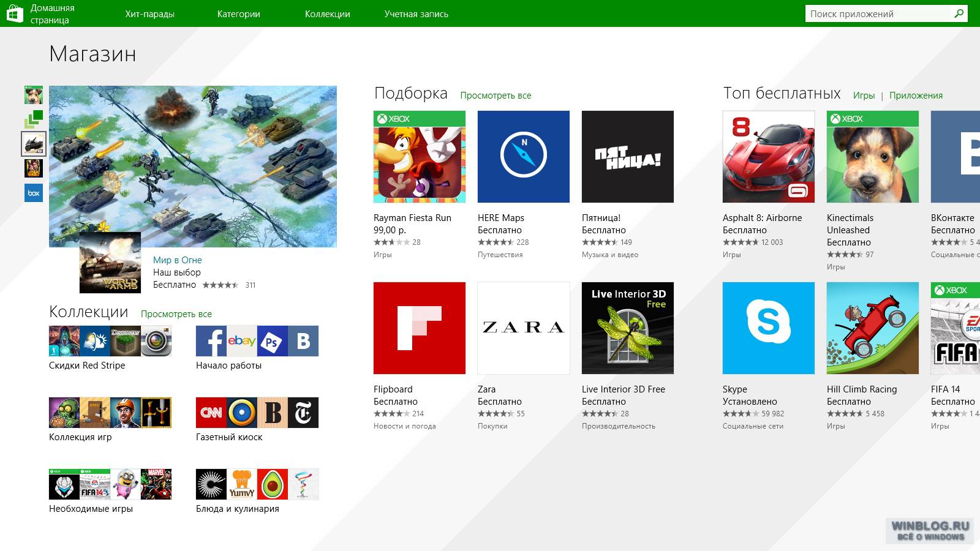This screenshot has width=980, height=551.
Task: Click the eBay icon in Начало работы
Action: pyautogui.click(x=242, y=341)
